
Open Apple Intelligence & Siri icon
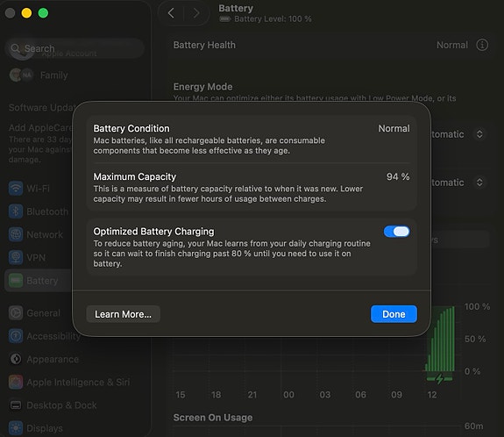point(16,382)
